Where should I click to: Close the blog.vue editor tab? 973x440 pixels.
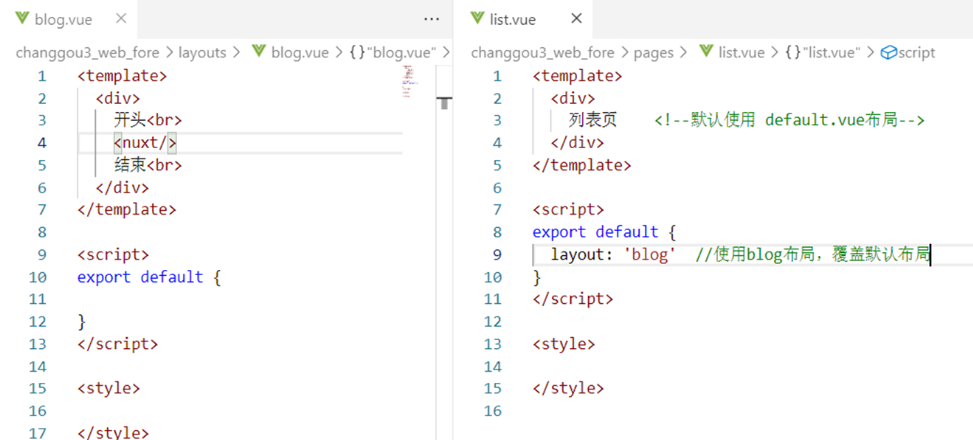122,19
